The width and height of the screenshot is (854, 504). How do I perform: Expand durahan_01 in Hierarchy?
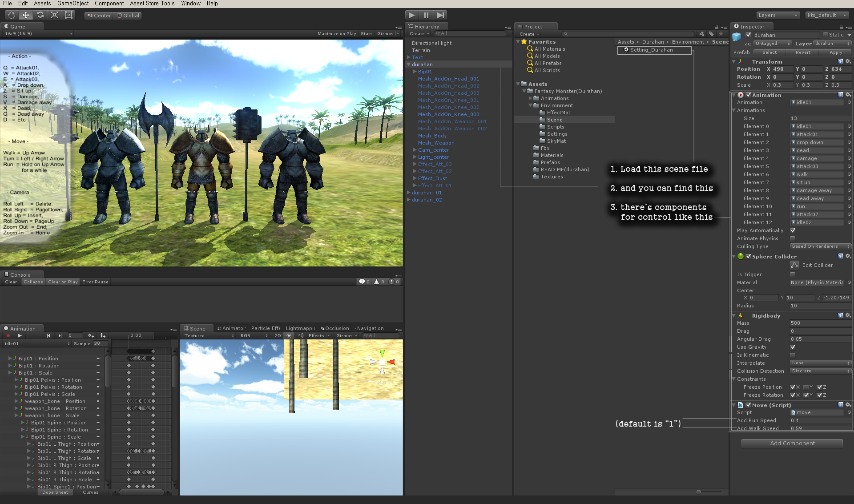tap(409, 193)
